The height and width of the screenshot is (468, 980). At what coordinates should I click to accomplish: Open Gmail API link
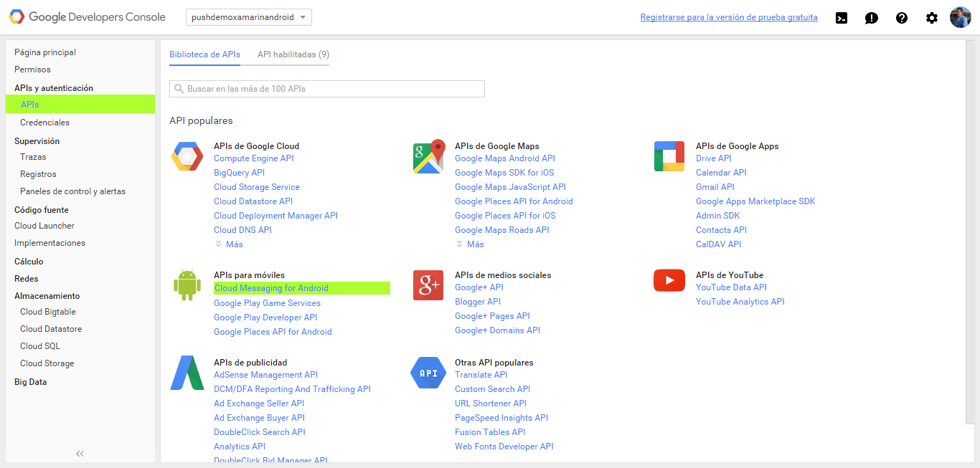click(x=715, y=187)
